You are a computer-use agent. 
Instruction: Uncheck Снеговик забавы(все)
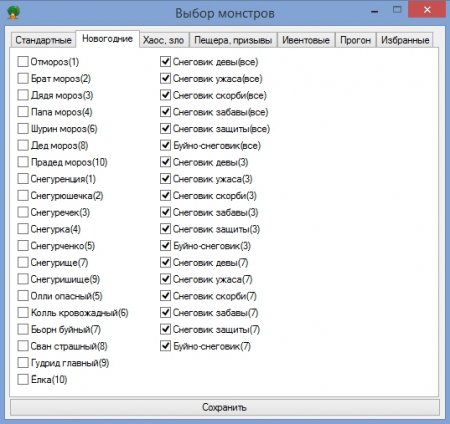[165, 112]
